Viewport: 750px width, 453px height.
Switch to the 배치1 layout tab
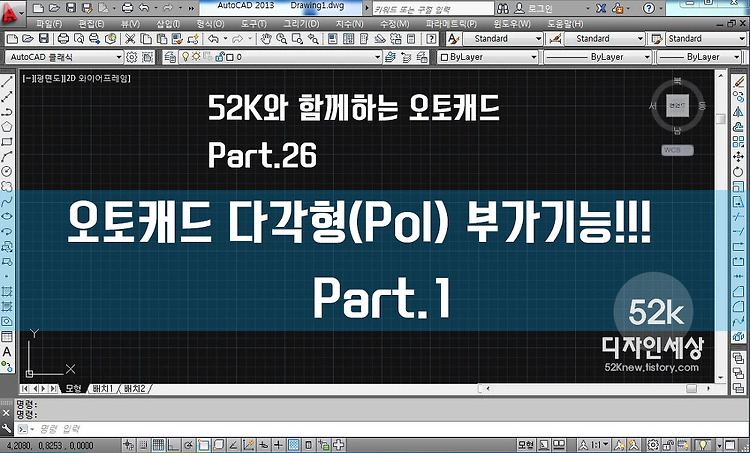102,388
